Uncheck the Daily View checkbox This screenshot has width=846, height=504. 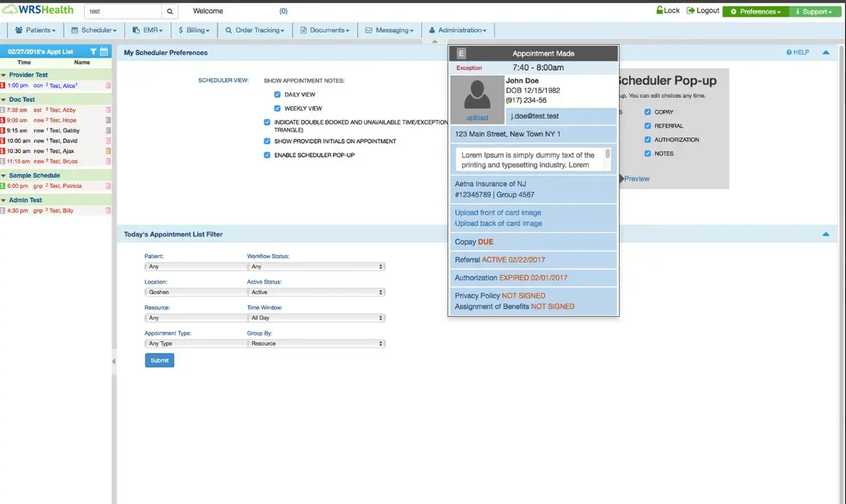pos(278,95)
